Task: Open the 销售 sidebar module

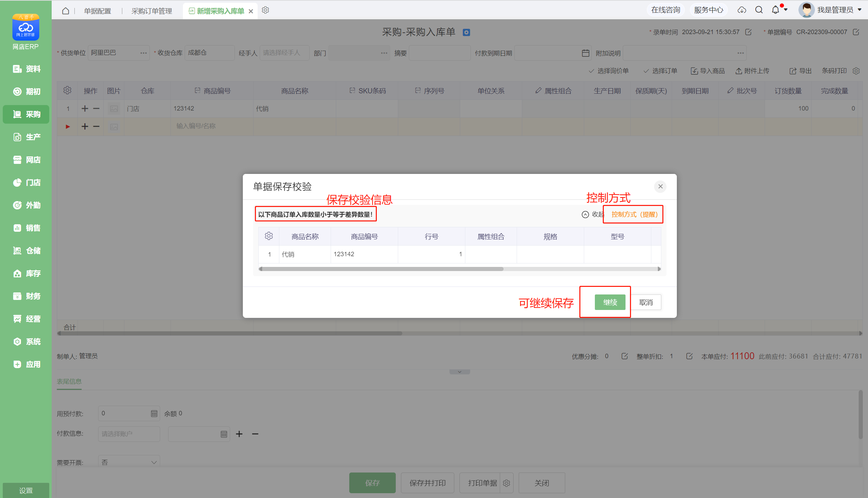Action: [26, 228]
